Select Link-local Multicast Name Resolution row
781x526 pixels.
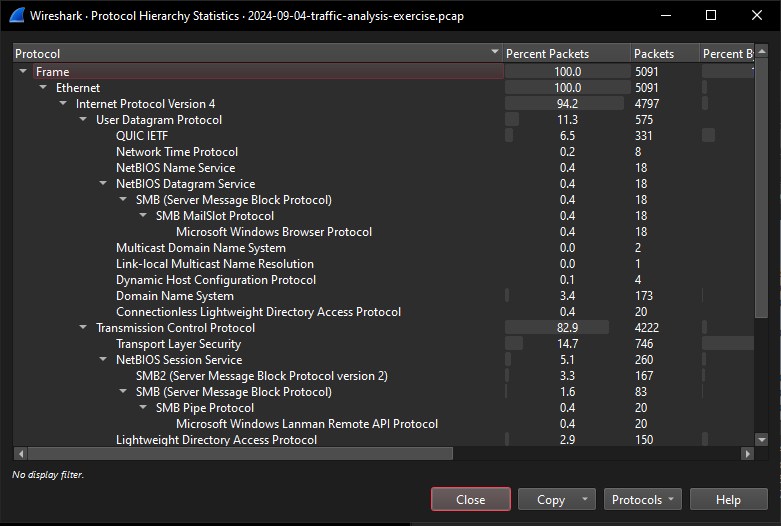383,263
